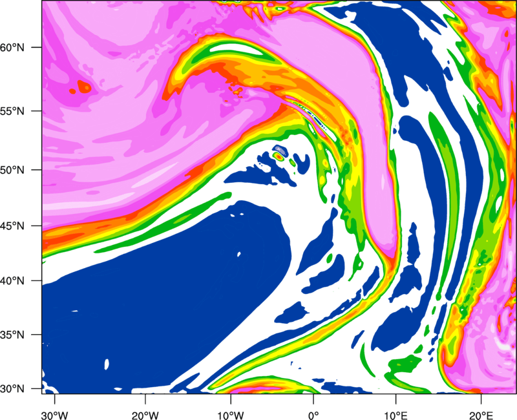Click the 20°E longitude label
The width and height of the screenshot is (517, 420).
pos(481,415)
